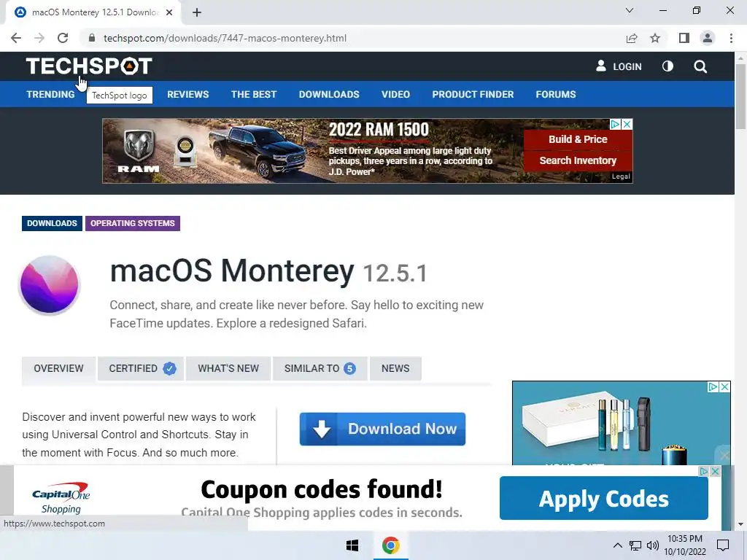
Task: Close the macOS Monterey browser tab
Action: [169, 12]
